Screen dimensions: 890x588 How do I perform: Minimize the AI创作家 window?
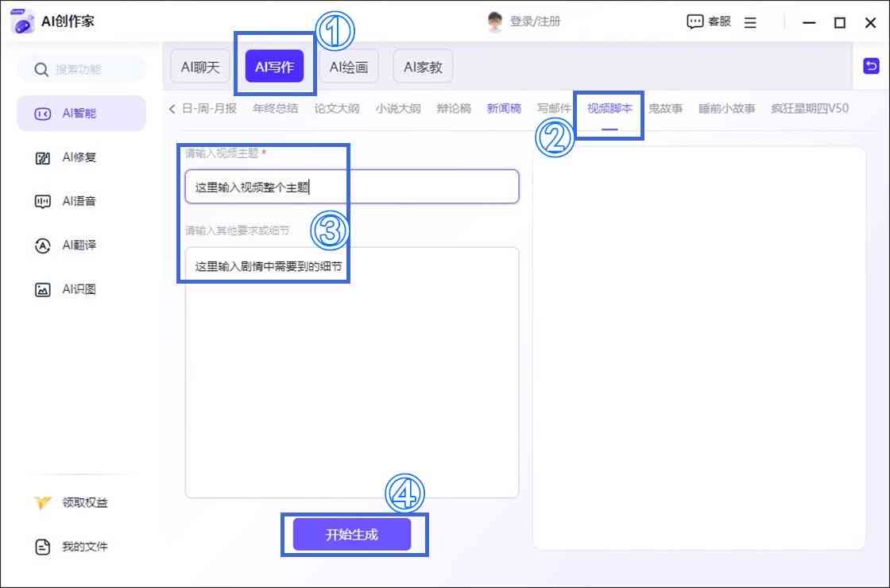click(809, 23)
